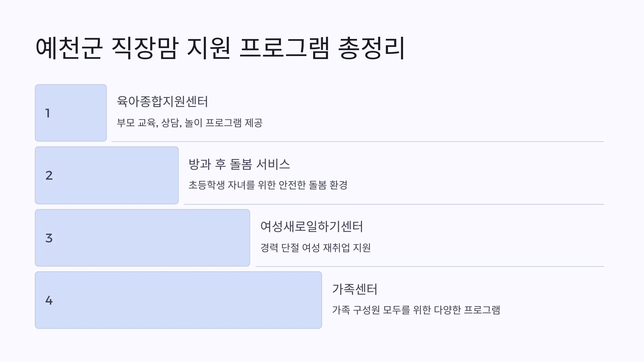
Task: Click the divider line under 여성새로일하기센터 section
Action: (x=430, y=266)
